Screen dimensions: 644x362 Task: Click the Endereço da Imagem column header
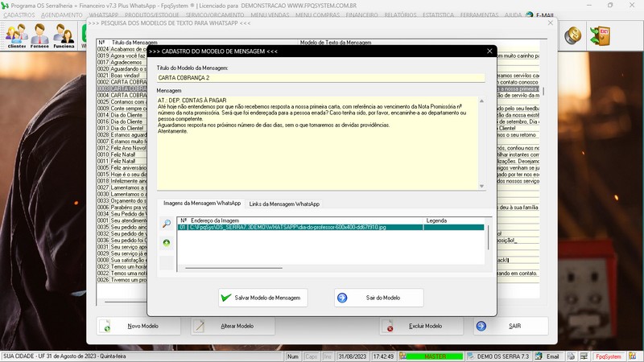215,220
